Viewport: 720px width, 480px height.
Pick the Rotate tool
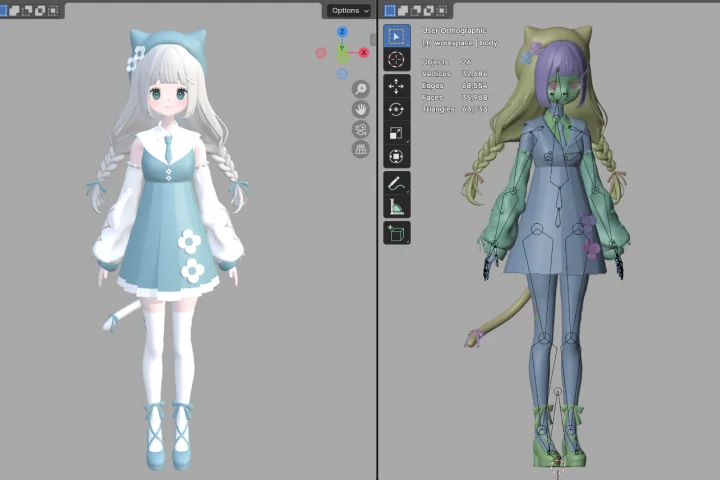click(x=396, y=110)
